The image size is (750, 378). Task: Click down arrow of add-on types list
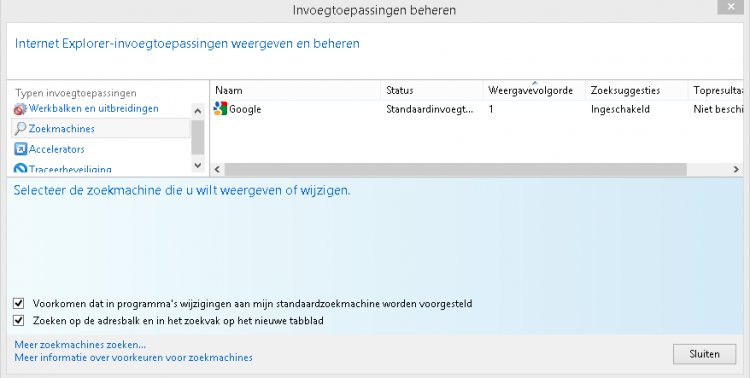pyautogui.click(x=198, y=165)
